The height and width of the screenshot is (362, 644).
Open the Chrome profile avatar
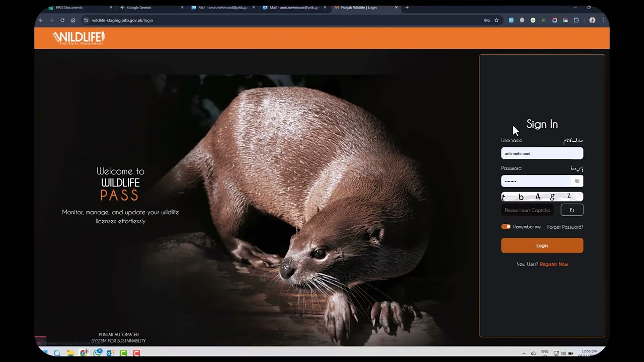592,20
